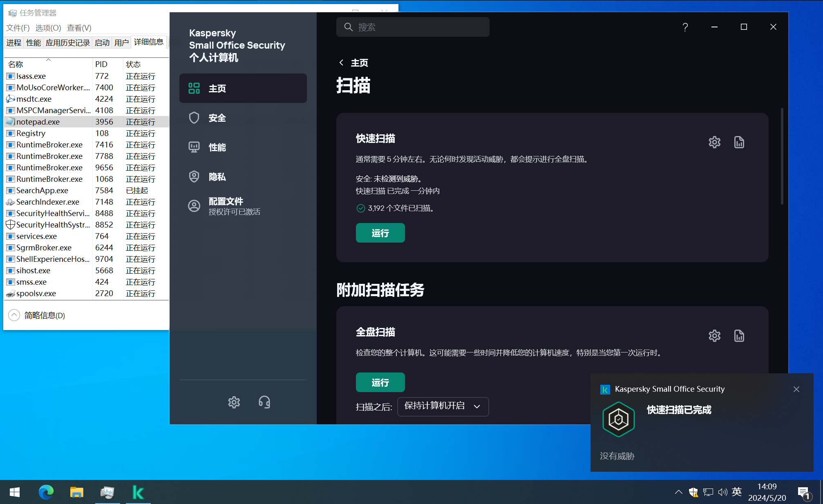The width and height of the screenshot is (823, 504).
Task: Click the Kaspersky 搜索 search field
Action: [x=413, y=27]
